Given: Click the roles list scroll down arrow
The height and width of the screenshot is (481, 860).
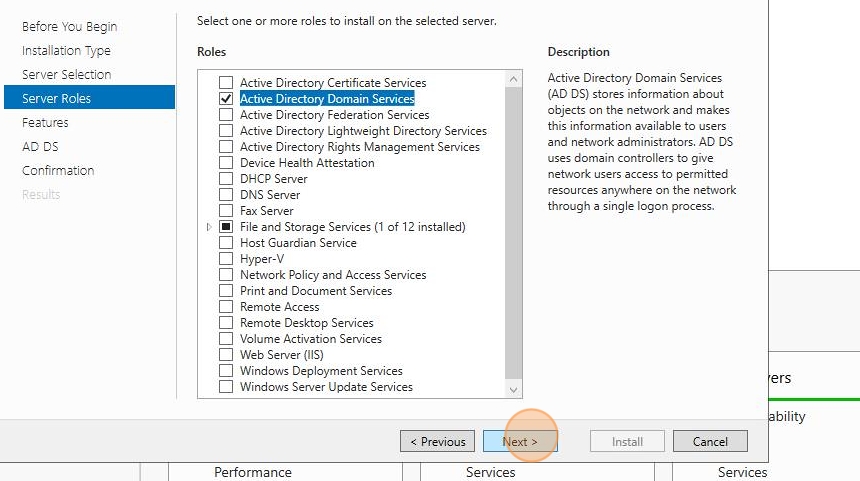Looking at the screenshot, I should 513,389.
